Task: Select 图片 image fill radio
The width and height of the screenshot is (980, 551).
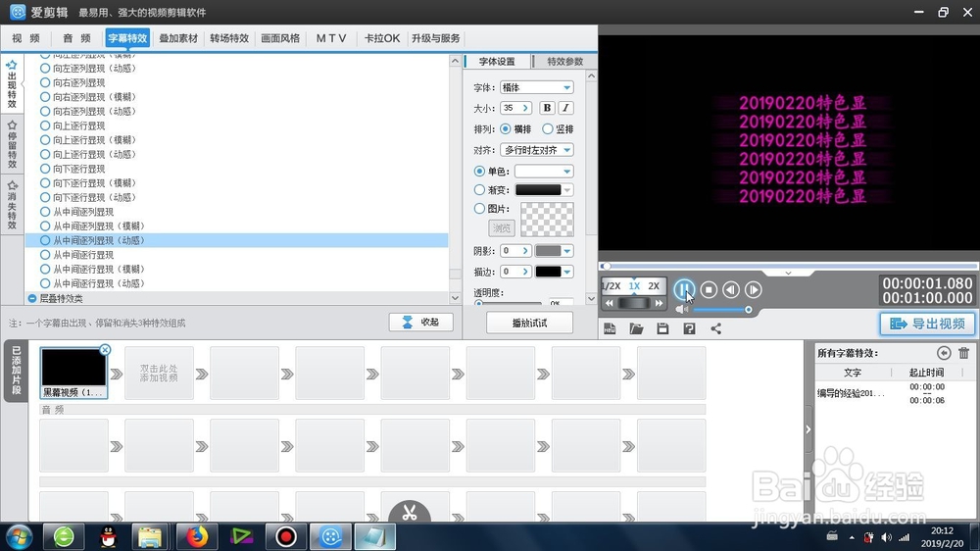Action: click(x=479, y=208)
